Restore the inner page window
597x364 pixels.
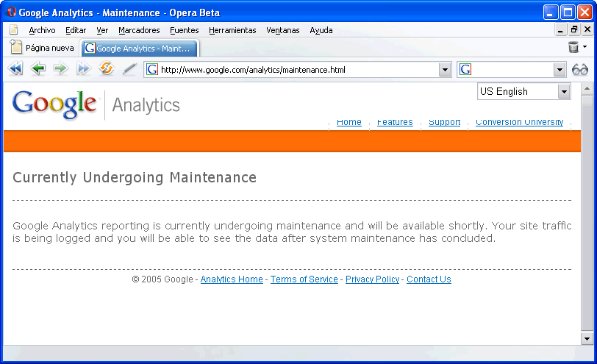click(x=573, y=29)
